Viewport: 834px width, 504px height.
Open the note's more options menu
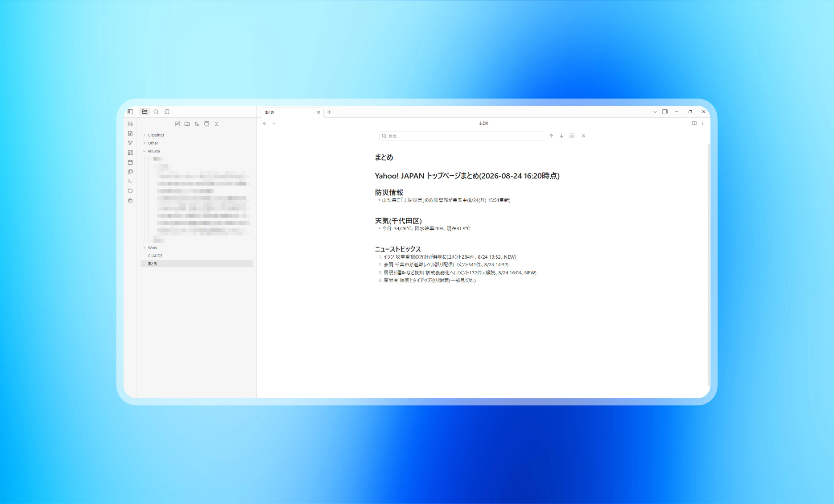tap(703, 124)
